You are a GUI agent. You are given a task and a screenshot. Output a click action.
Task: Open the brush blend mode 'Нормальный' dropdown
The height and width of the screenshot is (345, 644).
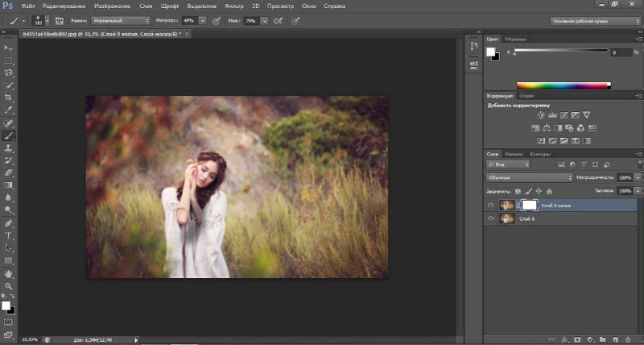click(122, 20)
